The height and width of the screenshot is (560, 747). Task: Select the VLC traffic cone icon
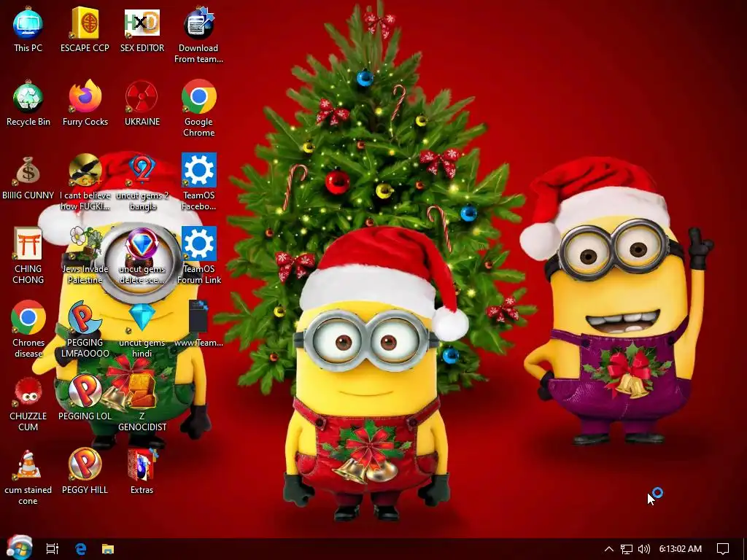click(28, 464)
